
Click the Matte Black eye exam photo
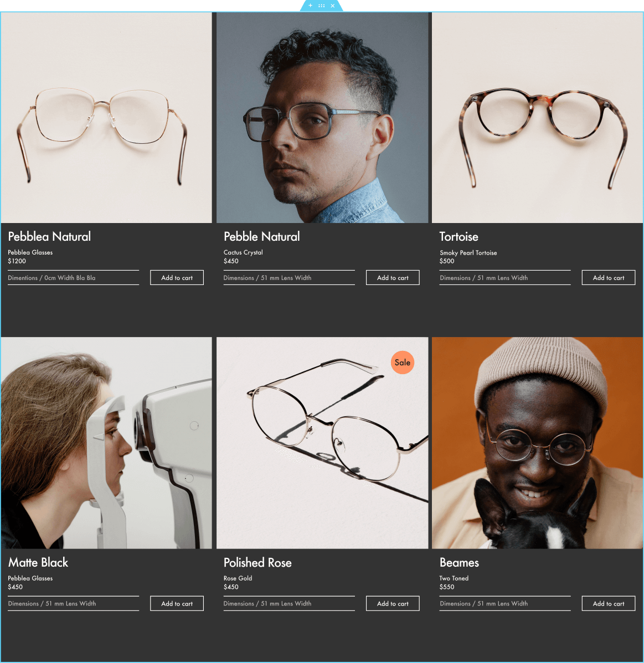point(106,443)
